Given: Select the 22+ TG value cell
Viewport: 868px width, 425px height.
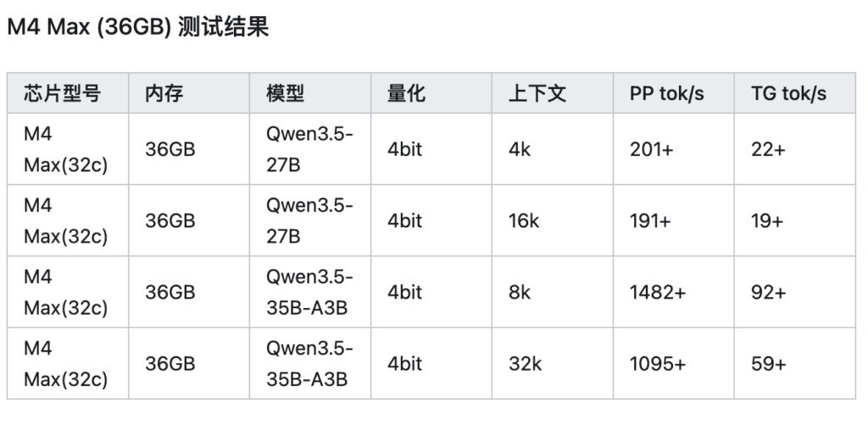Looking at the screenshot, I should 795,149.
